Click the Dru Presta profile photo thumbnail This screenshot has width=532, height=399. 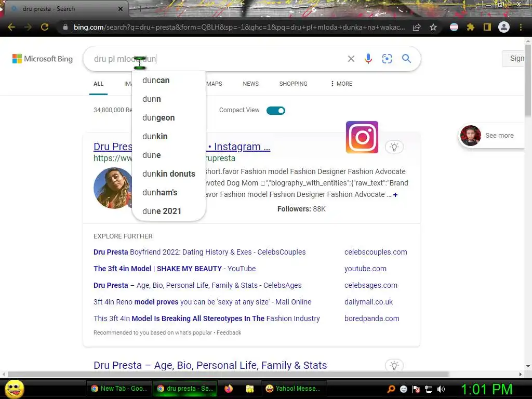point(113,188)
